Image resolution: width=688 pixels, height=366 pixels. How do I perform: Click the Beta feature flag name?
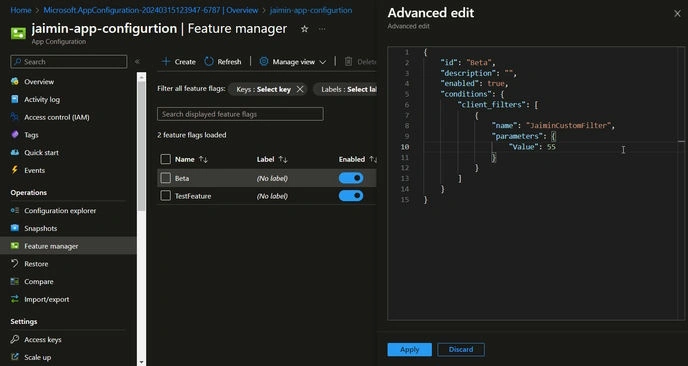coord(182,178)
